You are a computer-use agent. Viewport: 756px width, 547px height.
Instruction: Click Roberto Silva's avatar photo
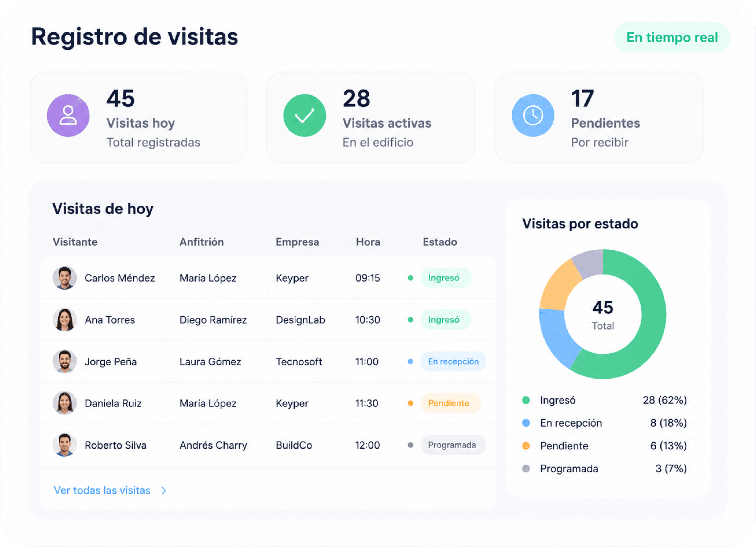(x=65, y=445)
